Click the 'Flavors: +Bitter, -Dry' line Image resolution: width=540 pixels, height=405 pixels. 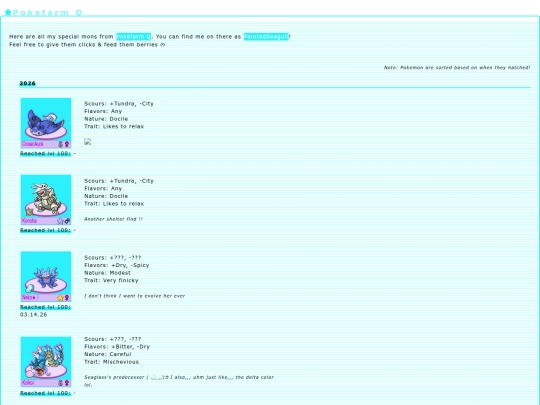117,346
